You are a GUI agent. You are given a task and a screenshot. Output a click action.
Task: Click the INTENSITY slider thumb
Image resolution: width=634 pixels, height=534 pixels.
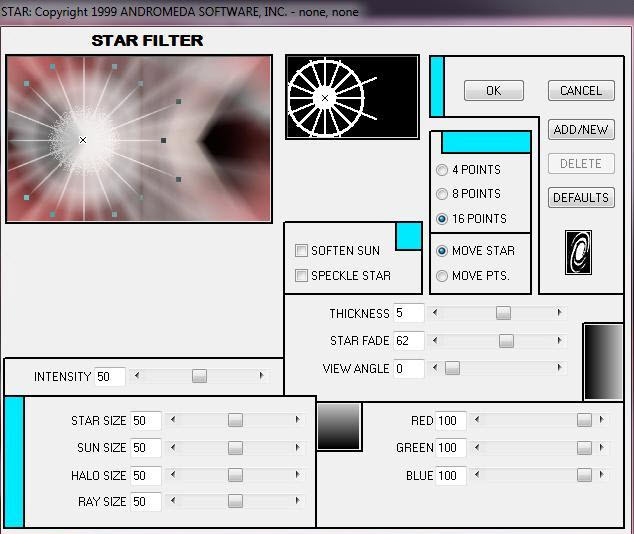pos(199,376)
